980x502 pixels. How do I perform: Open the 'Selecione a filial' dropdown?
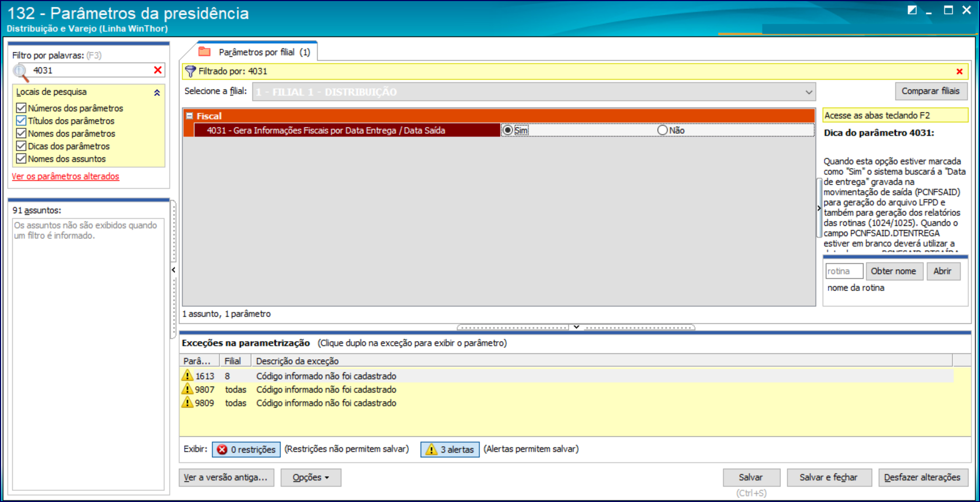tap(808, 92)
